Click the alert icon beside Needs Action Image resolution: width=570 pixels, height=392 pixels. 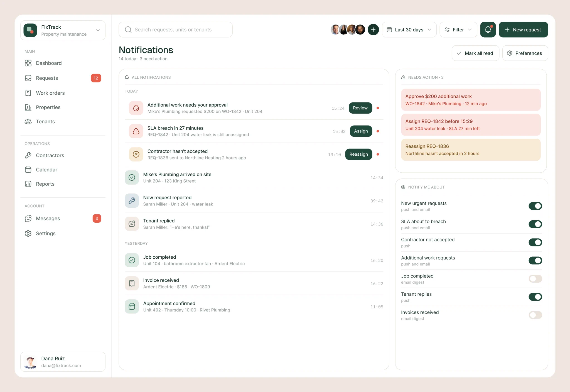click(403, 77)
